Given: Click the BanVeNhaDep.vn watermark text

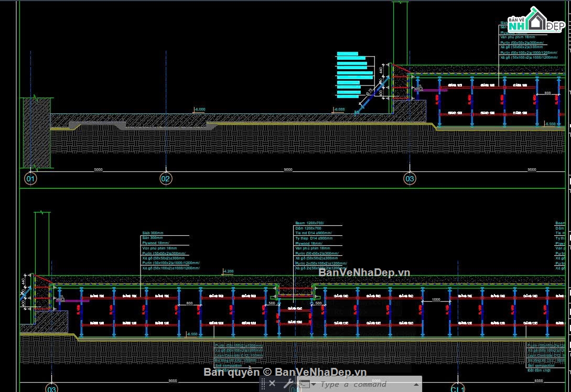Looking at the screenshot, I should pyautogui.click(x=364, y=273).
